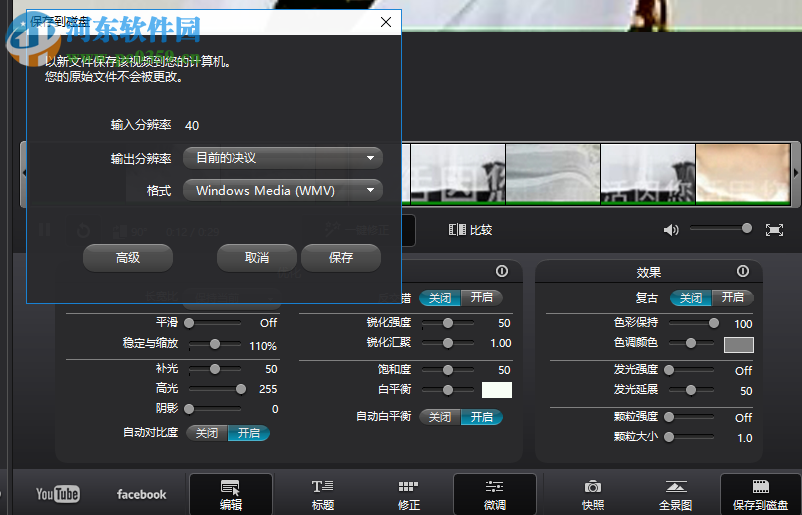The height and width of the screenshot is (515, 802).
Task: Click the 白平衡 white color swatch
Action: (x=497, y=390)
